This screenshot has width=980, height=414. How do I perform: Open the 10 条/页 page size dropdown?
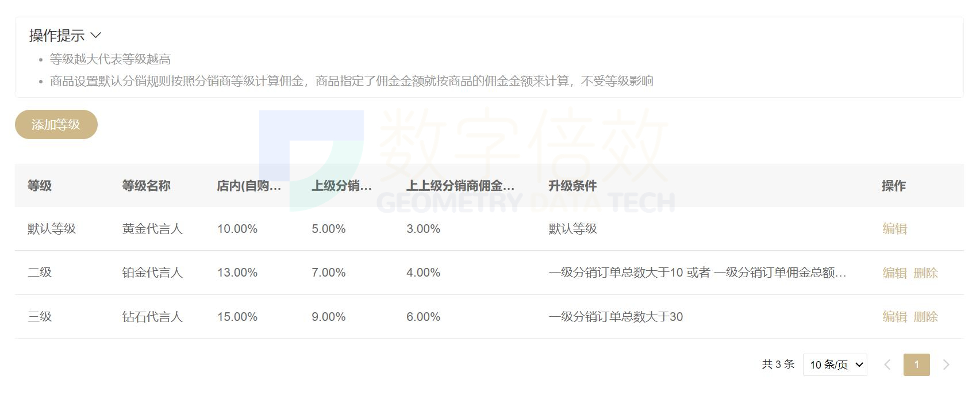click(835, 365)
